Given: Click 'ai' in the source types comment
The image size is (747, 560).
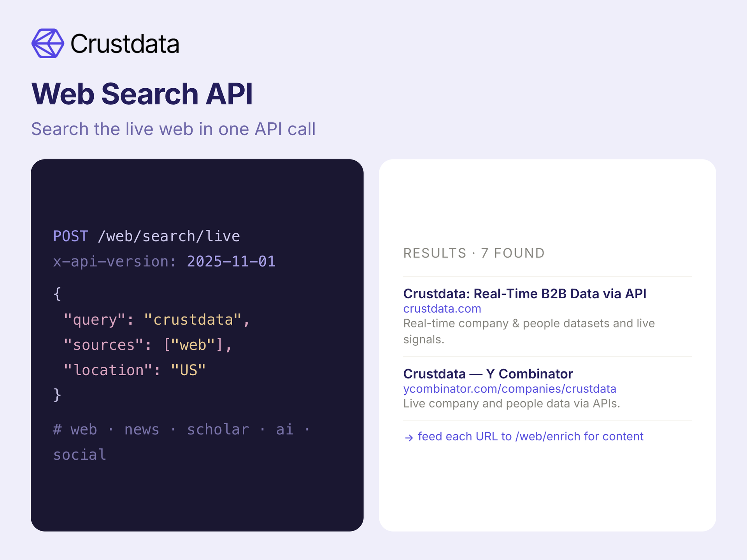Looking at the screenshot, I should pyautogui.click(x=285, y=429).
